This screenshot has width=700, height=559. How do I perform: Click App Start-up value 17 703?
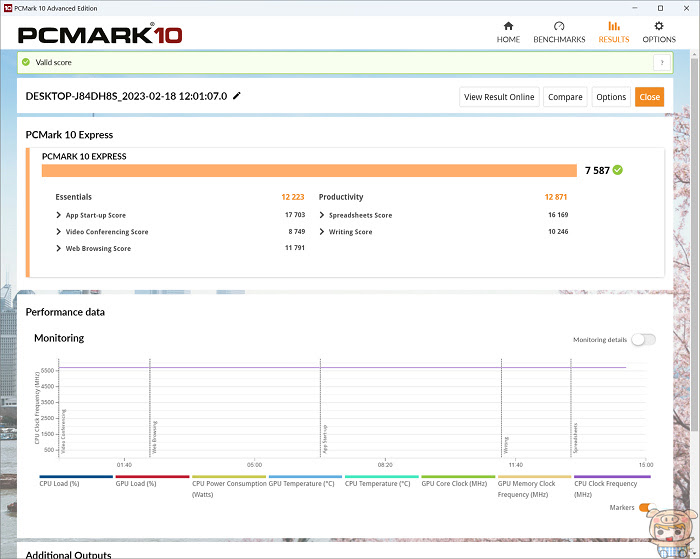point(295,215)
